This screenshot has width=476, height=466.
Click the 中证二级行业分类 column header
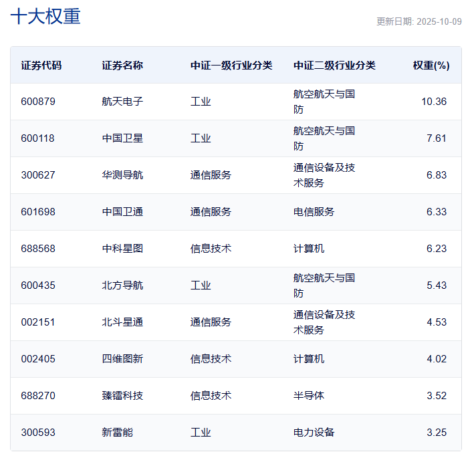[x=334, y=66]
